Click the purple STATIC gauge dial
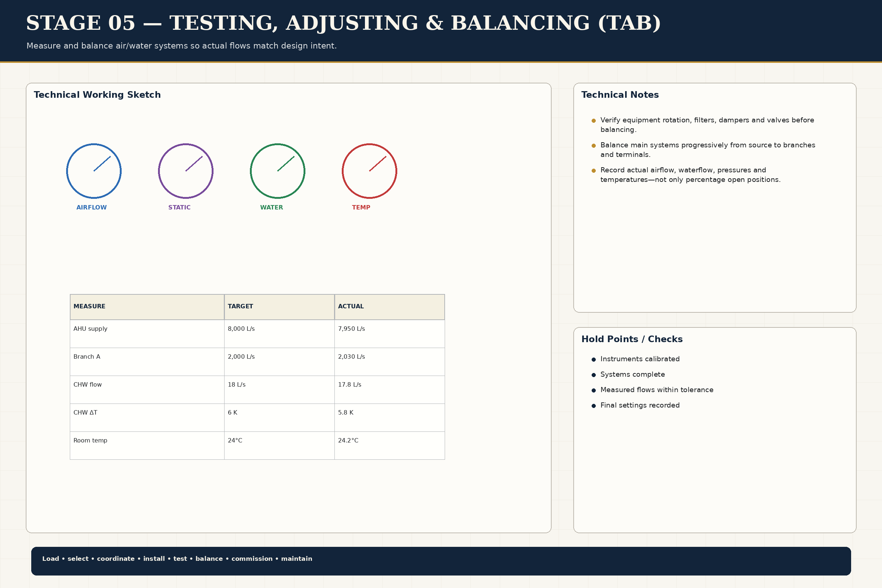This screenshot has width=882, height=588. 186,171
